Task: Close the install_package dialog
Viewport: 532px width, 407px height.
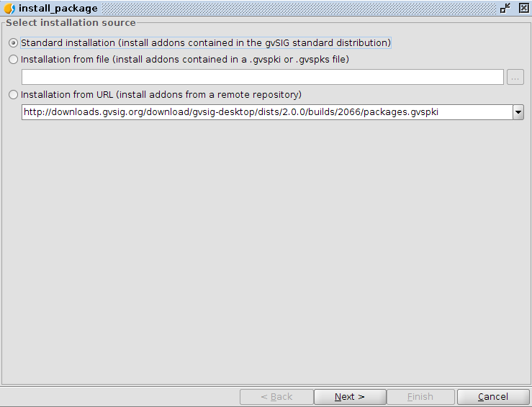Action: coord(522,8)
